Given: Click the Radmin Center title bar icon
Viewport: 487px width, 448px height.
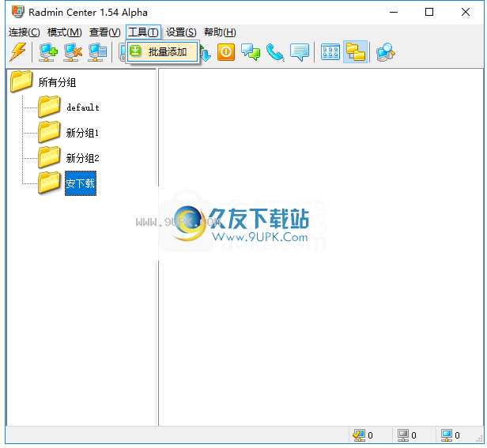Looking at the screenshot, I should 17,12.
